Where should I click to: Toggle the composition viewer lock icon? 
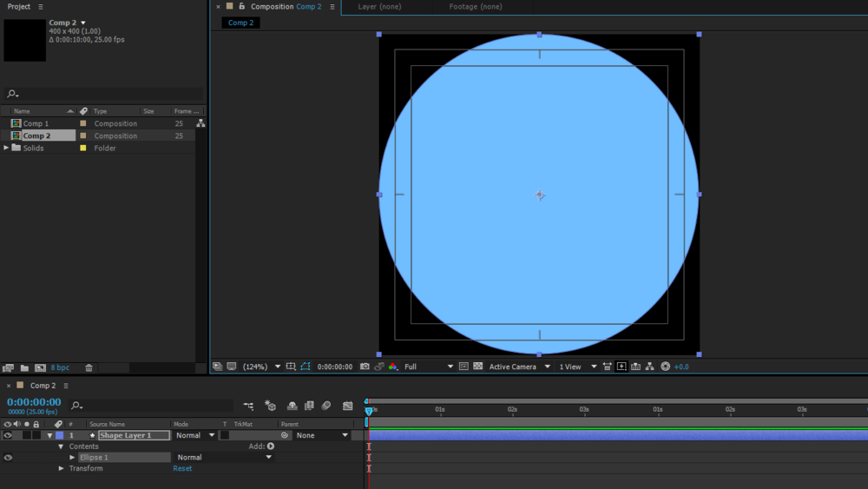[x=242, y=6]
